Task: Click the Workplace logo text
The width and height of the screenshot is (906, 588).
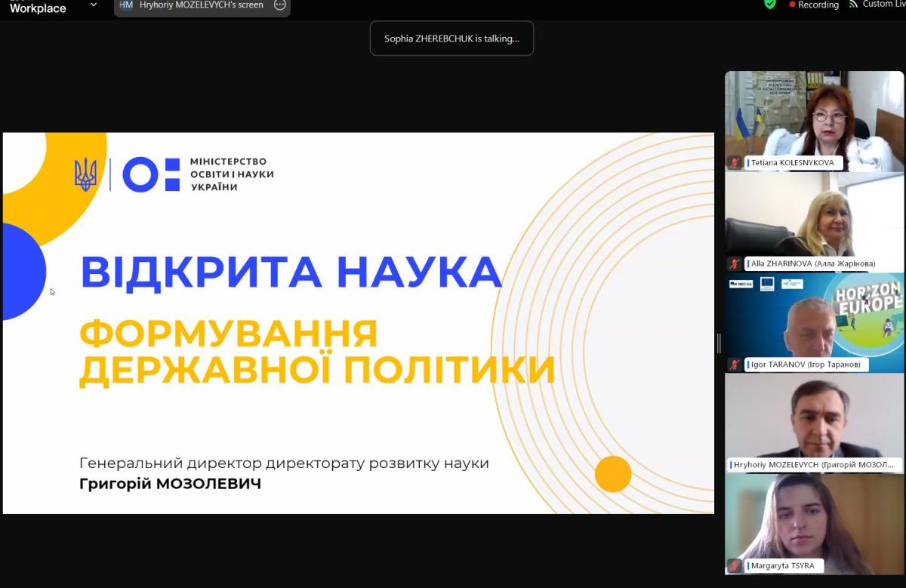Action: [38, 8]
